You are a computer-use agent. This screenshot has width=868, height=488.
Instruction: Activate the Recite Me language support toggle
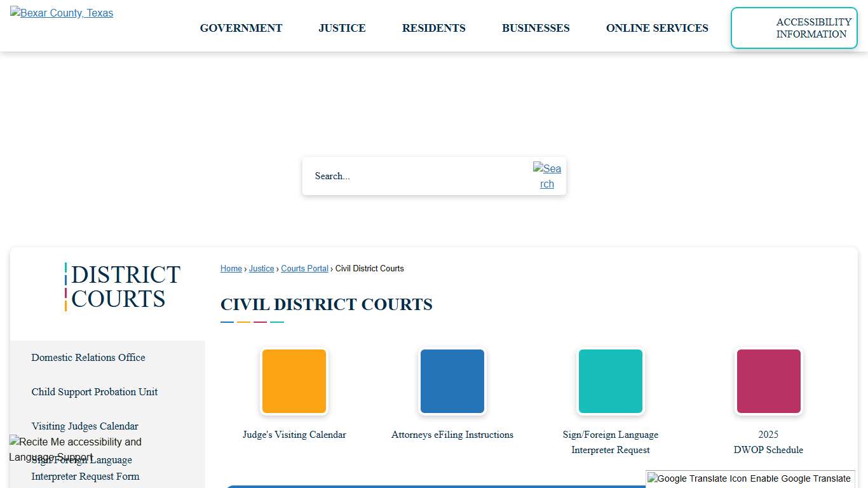[x=75, y=449]
